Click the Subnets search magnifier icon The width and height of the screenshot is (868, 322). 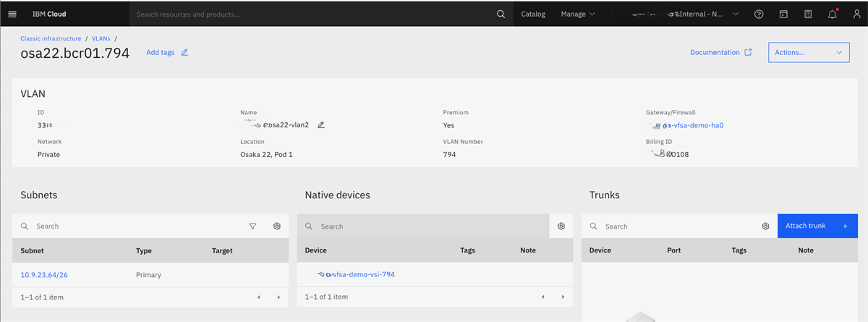coord(25,226)
